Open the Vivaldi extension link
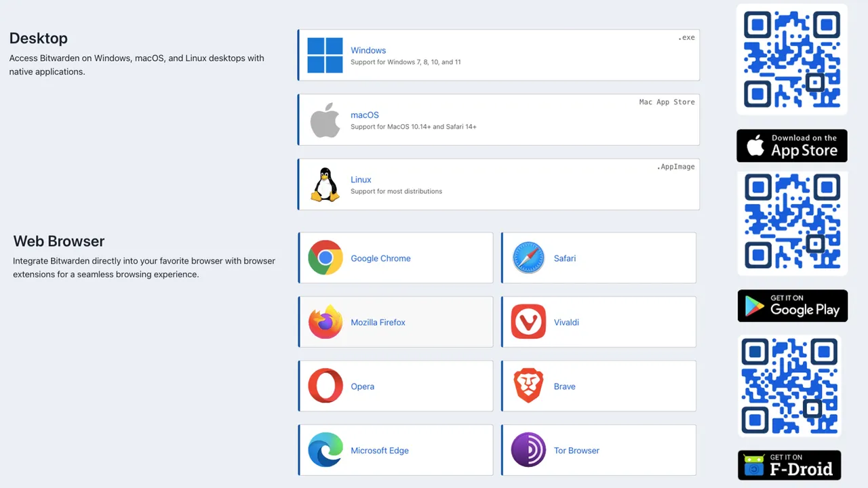Image resolution: width=868 pixels, height=488 pixels. coord(566,323)
